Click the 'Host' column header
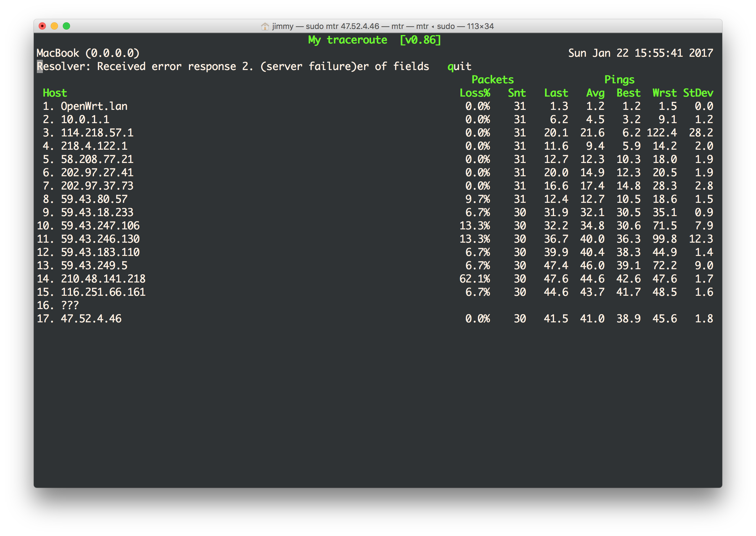The height and width of the screenshot is (536, 756). [55, 93]
